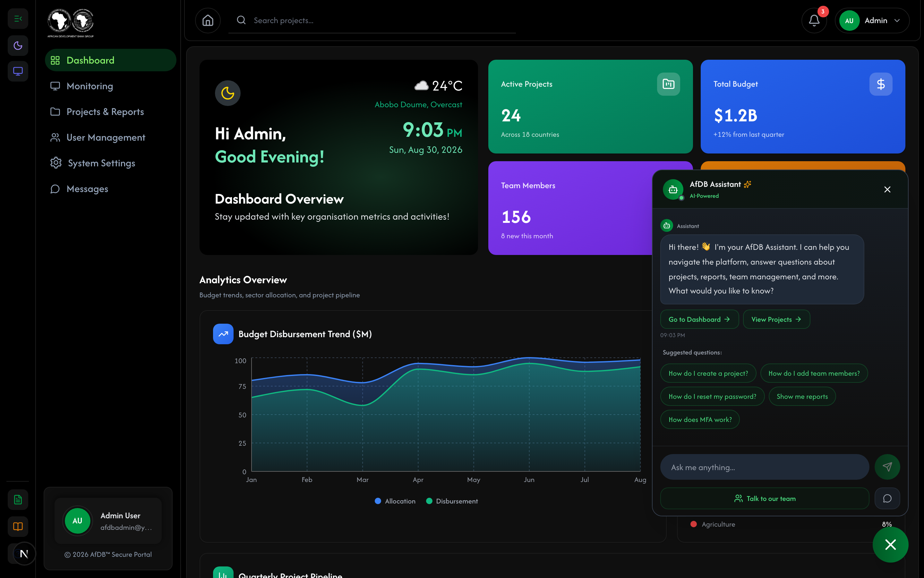Open User Management in sidebar
This screenshot has width=924, height=578.
110,137
